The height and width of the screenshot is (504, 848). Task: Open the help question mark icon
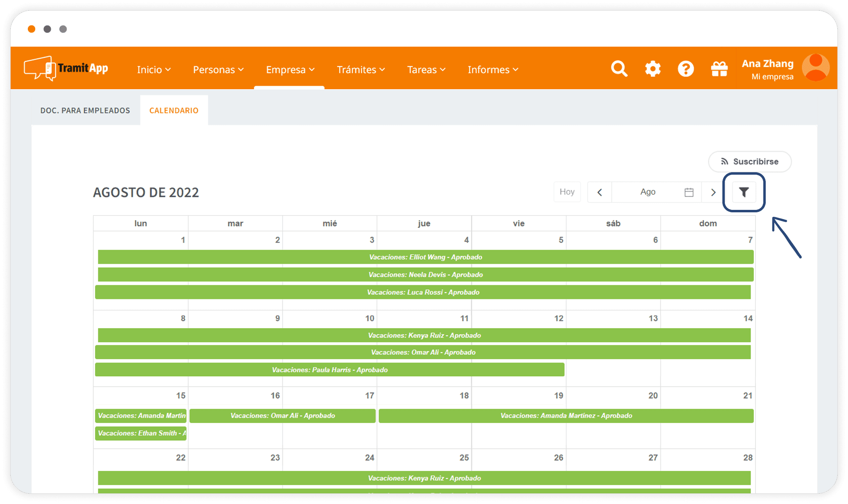(686, 69)
